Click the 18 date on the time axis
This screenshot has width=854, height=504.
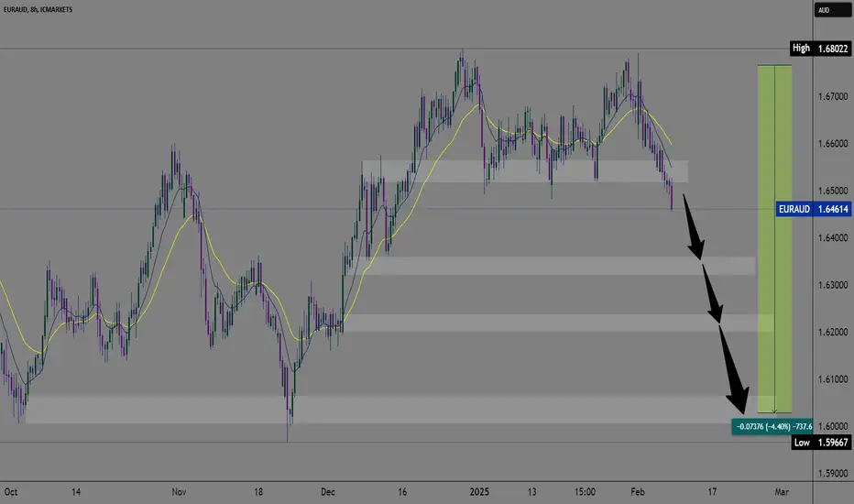click(258, 492)
